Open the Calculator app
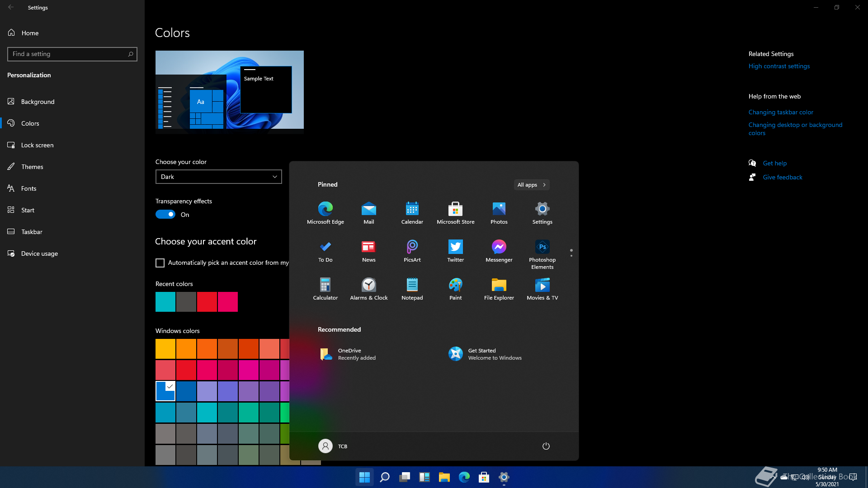 (325, 289)
